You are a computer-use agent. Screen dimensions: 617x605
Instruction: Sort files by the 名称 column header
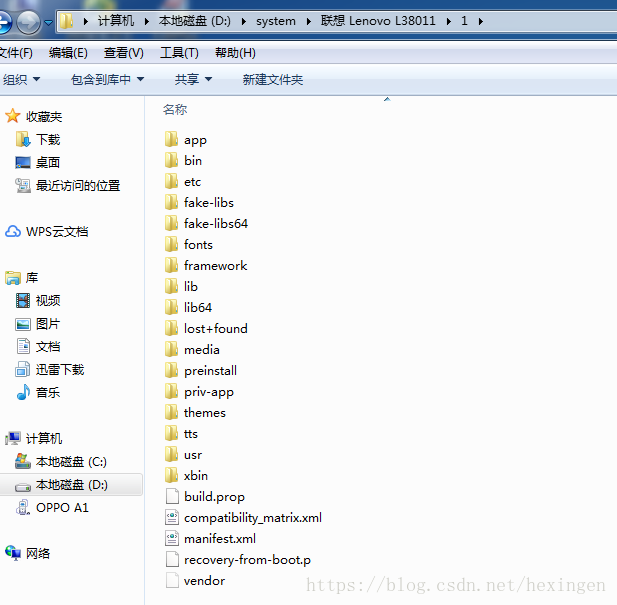175,109
